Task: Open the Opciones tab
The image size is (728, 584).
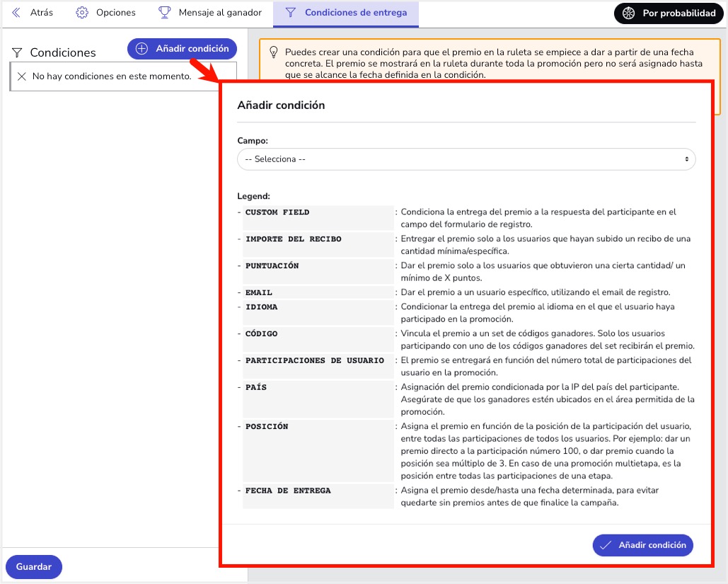Action: pos(105,13)
